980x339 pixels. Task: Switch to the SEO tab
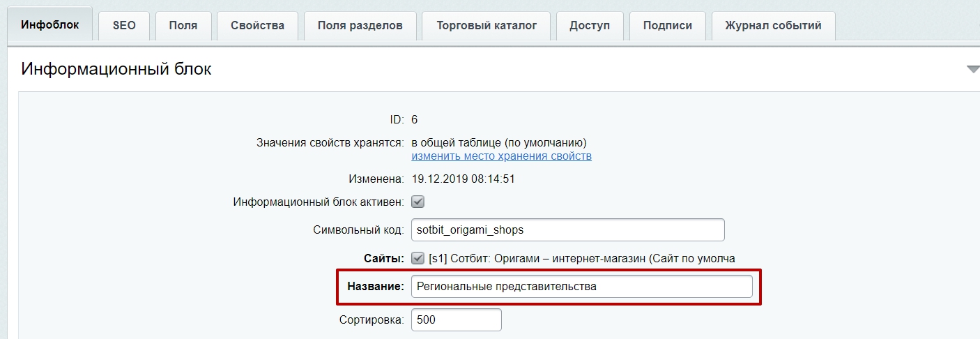tap(124, 26)
